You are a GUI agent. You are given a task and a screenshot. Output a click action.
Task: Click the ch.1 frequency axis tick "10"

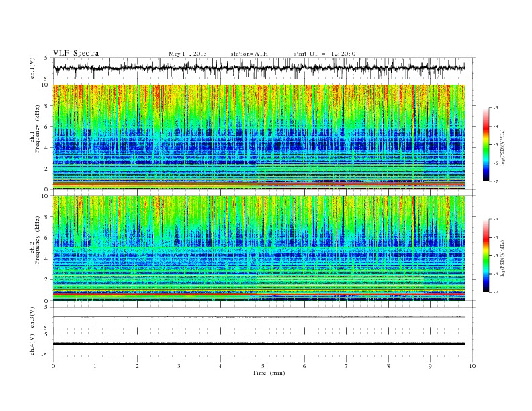click(x=46, y=85)
